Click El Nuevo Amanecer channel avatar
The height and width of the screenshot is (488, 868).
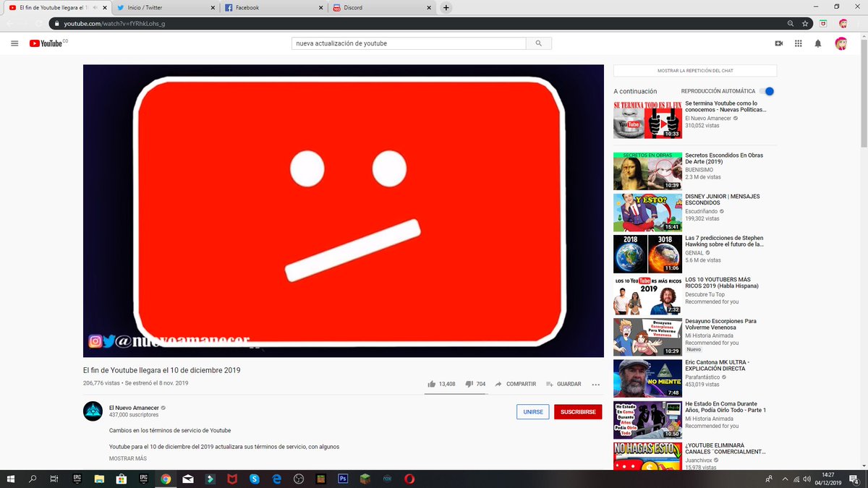(93, 411)
